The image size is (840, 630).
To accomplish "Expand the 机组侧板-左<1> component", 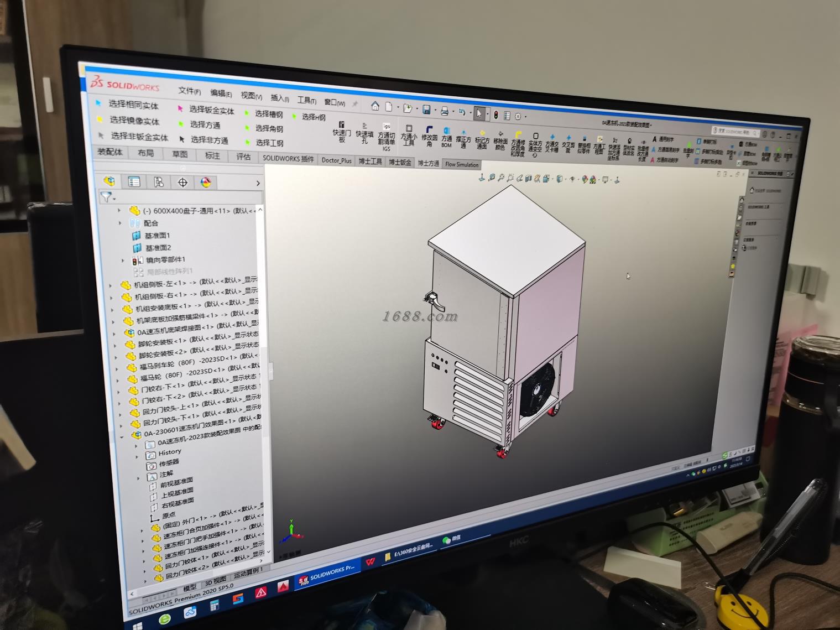I will click(111, 285).
